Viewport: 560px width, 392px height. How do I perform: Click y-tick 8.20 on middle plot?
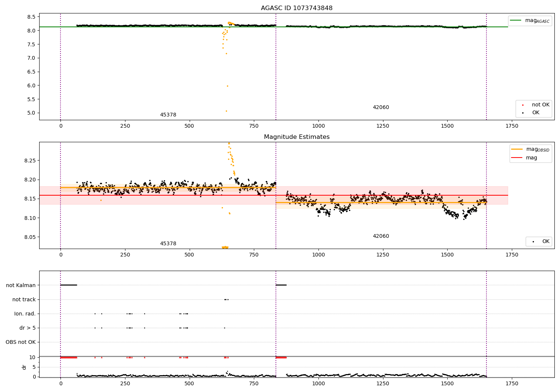click(30, 180)
